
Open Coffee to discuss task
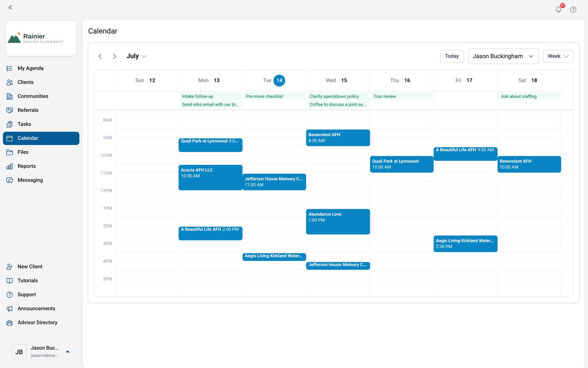[x=338, y=105]
